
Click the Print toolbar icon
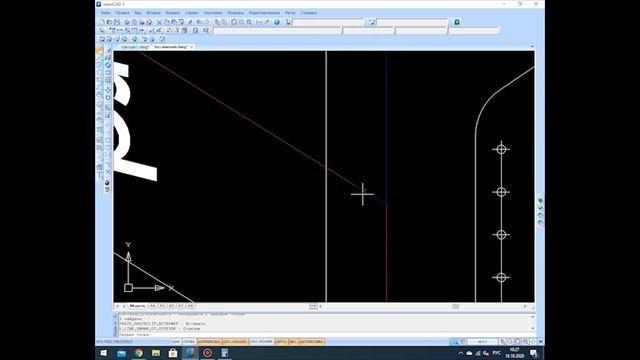pos(127,22)
